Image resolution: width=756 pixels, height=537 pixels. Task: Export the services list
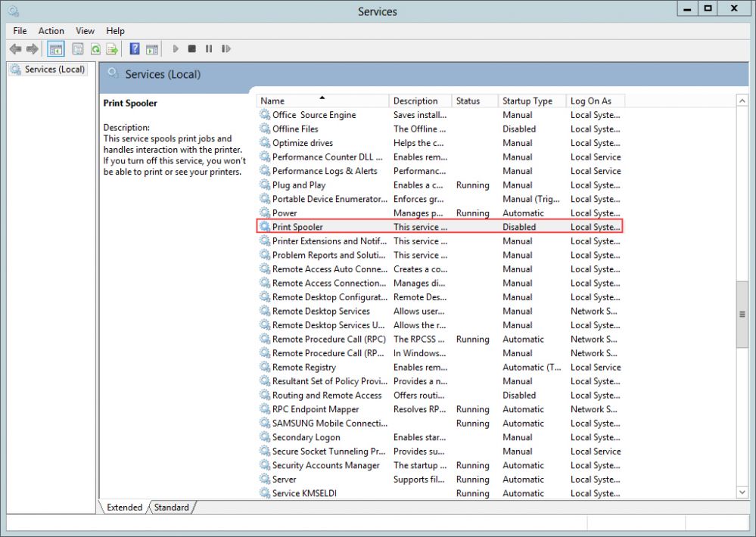point(112,48)
